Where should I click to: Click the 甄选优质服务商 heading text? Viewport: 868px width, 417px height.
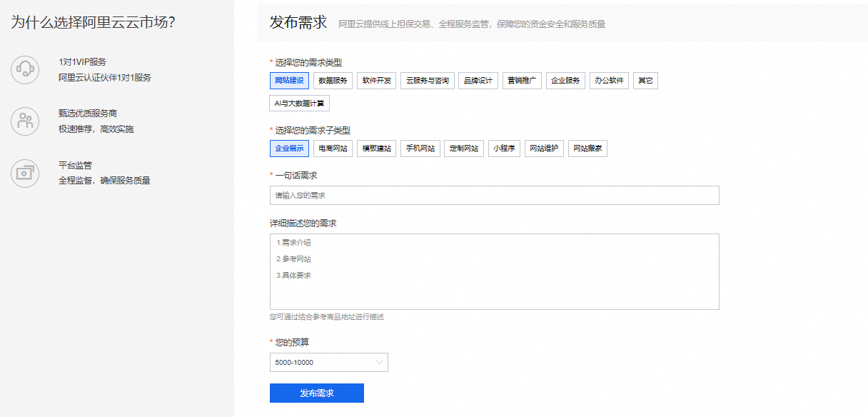coord(88,114)
